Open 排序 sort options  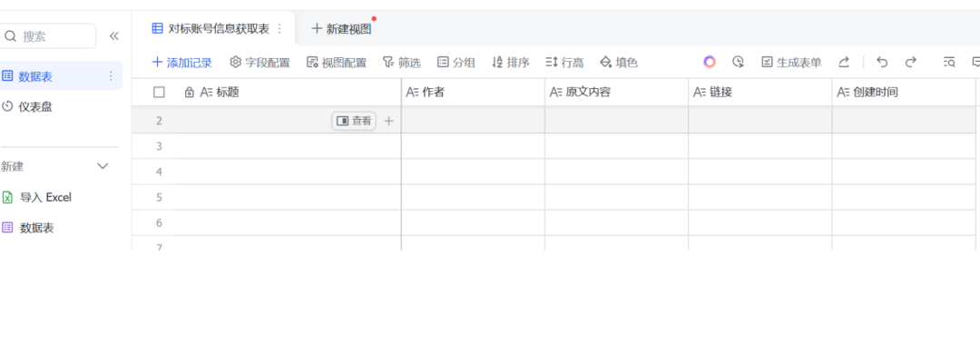pyautogui.click(x=511, y=63)
